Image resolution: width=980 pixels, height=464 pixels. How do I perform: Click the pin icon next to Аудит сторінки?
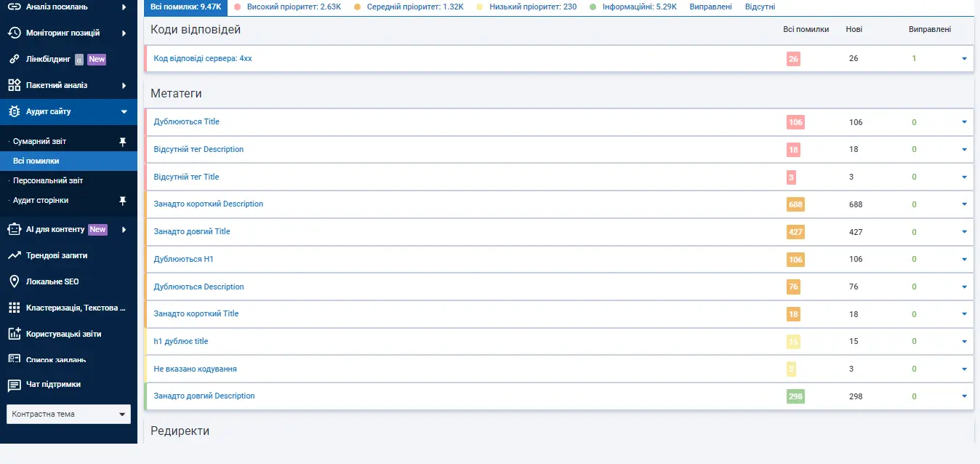coord(123,200)
